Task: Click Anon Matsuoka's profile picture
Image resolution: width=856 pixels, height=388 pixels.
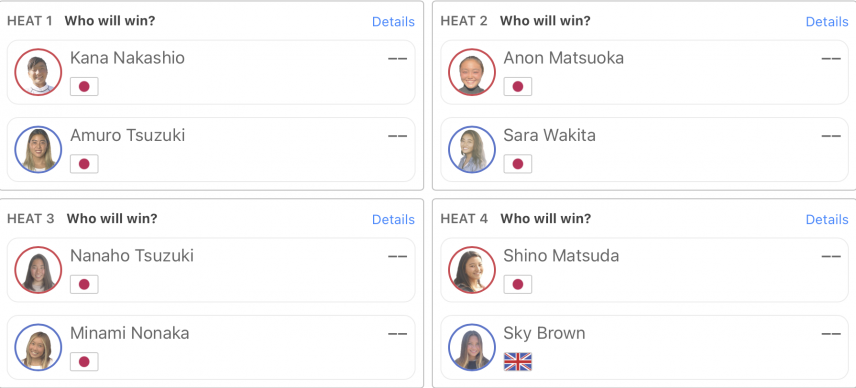Action: 472,72
